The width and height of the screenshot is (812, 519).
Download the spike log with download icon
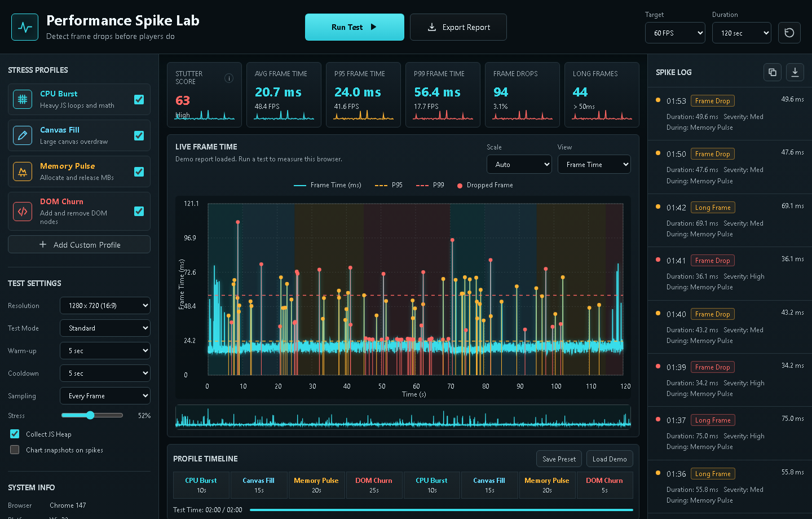pyautogui.click(x=795, y=72)
